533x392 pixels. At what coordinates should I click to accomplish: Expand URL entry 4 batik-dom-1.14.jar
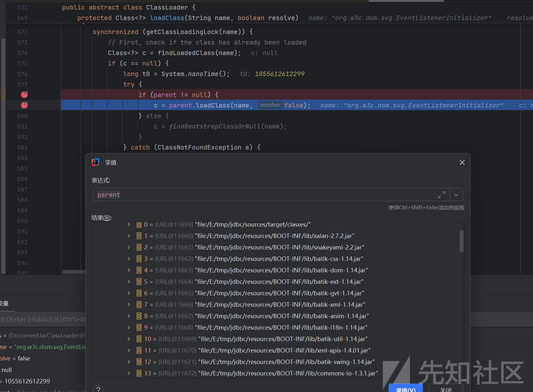pyautogui.click(x=129, y=270)
